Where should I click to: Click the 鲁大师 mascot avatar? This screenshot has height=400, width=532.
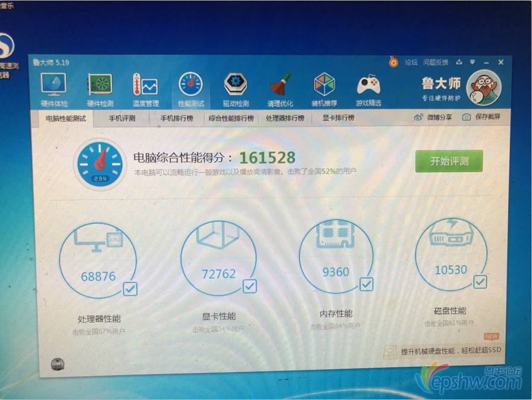click(x=483, y=87)
